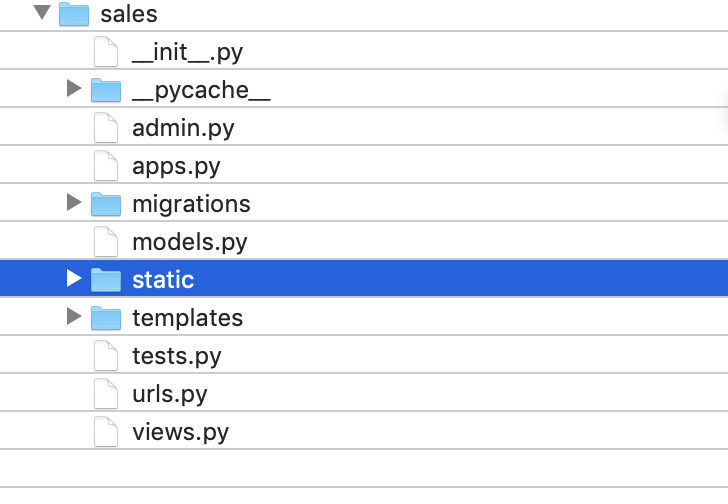Viewport: 728px width, 504px height.
Task: Expand the migrations folder arrow
Action: pos(74,202)
